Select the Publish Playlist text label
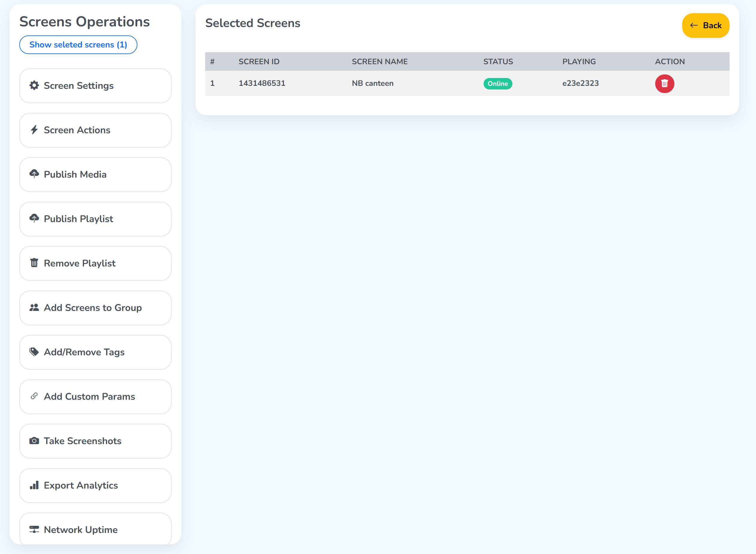Screen dimensions: 756x554 coord(78,219)
